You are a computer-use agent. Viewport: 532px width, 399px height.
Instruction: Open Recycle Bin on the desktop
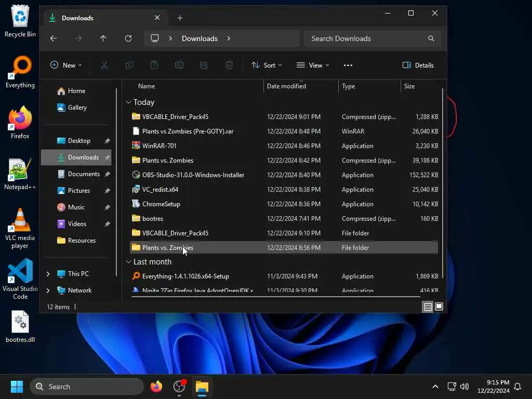(20, 21)
